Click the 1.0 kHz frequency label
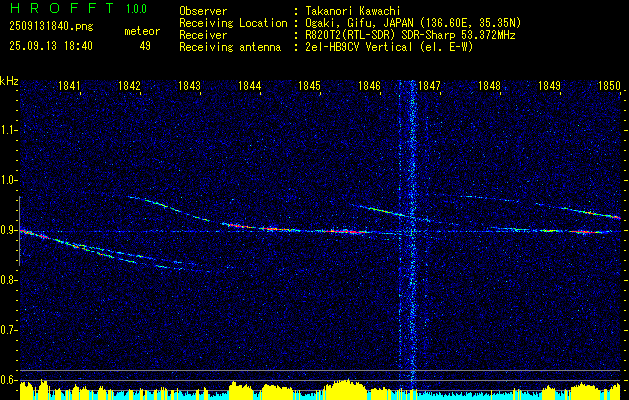This screenshot has width=629, height=400. 8,181
